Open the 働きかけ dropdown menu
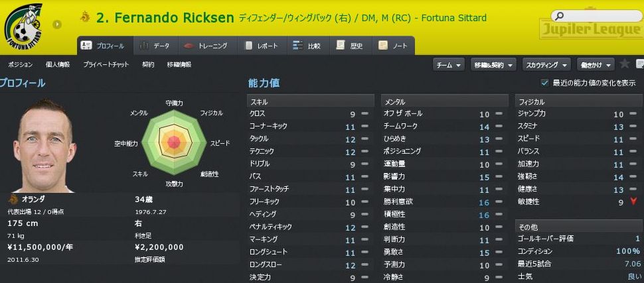Image resolution: width=644 pixels, height=283 pixels. coord(596,65)
